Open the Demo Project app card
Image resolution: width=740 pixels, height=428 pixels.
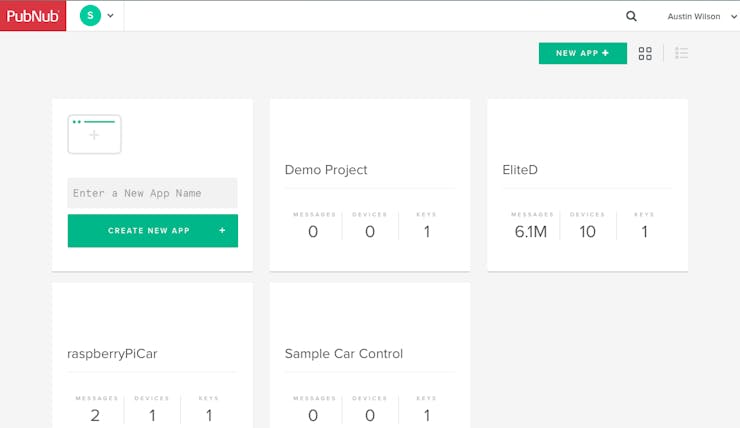pos(370,185)
